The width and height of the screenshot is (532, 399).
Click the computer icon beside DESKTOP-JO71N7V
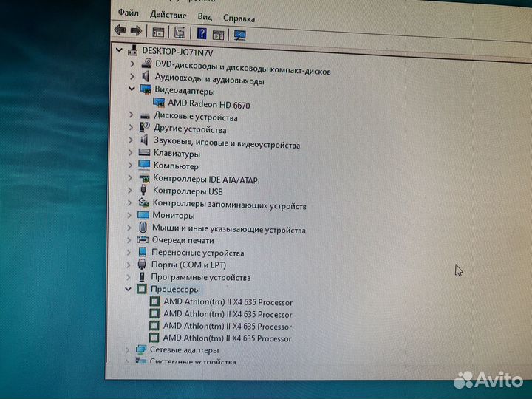[133, 50]
